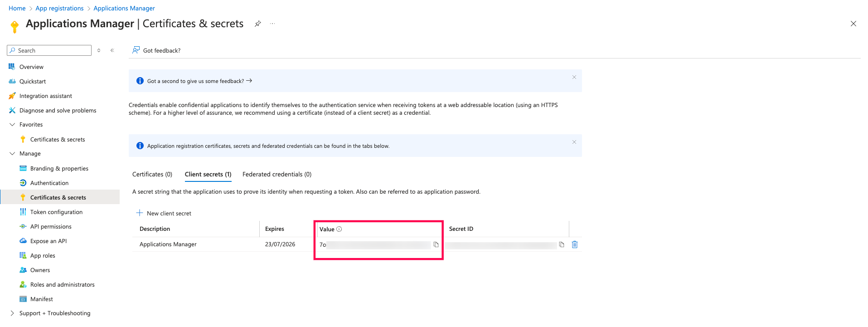This screenshot has width=868, height=327.
Task: Click the Got feedback? button
Action: pos(156,50)
